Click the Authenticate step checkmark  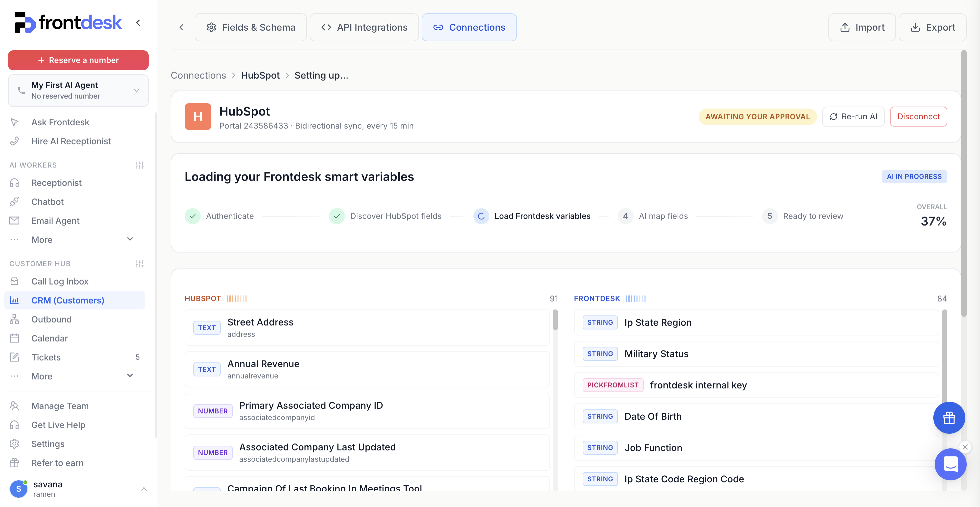coord(193,216)
